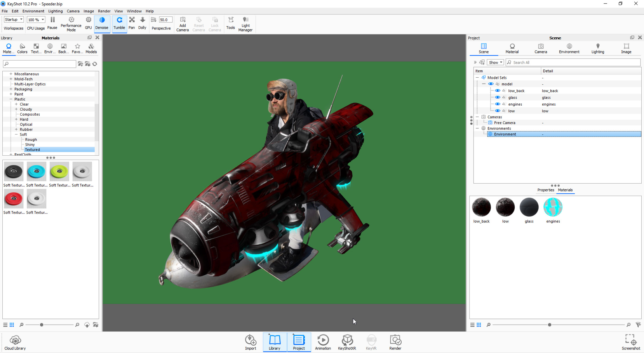
Task: Switch to the Lighting project tab
Action: [598, 49]
